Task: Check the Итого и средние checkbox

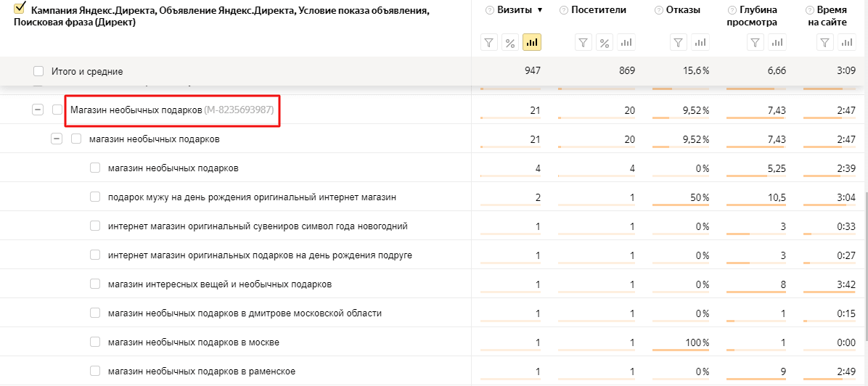Action: (38, 71)
